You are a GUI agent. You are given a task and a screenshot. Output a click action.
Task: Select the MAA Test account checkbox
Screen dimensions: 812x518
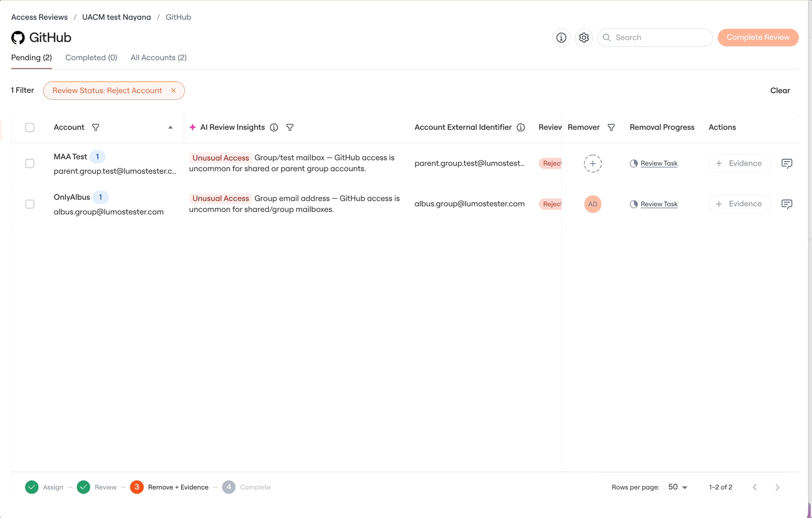[29, 164]
